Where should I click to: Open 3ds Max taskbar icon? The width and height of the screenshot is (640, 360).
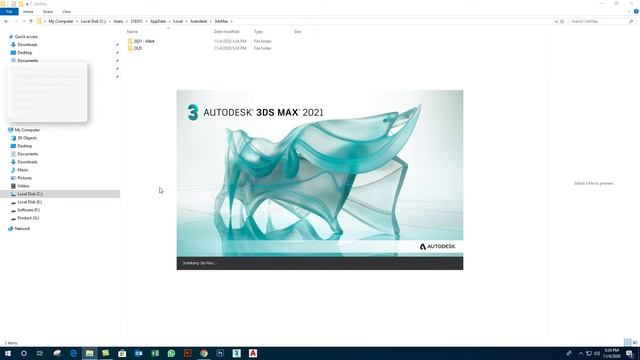pos(236,353)
